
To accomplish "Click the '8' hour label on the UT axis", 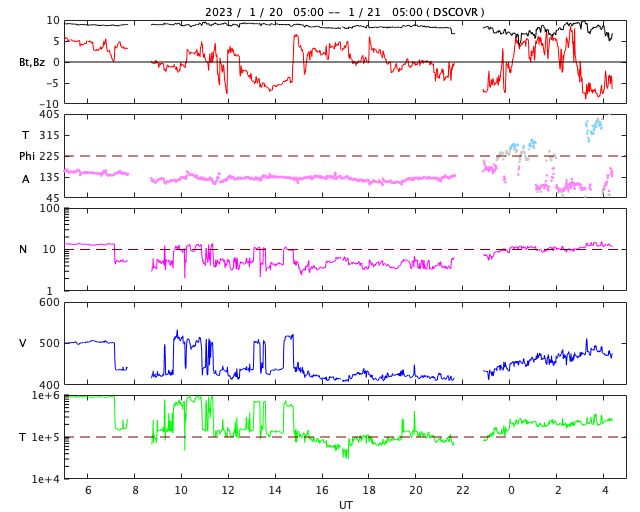I will pos(135,490).
